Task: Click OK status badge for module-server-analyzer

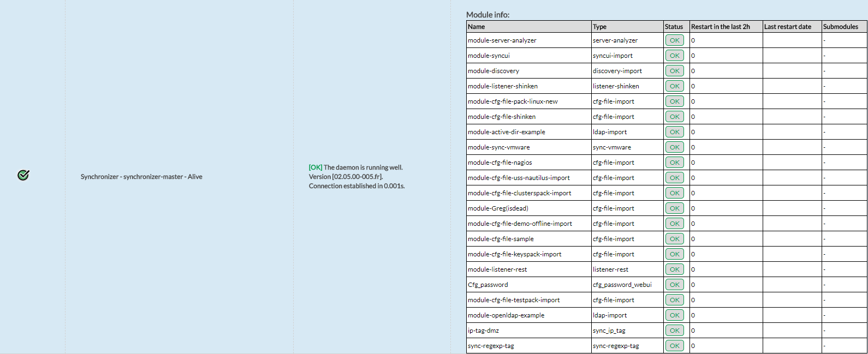Action: pyautogui.click(x=674, y=40)
